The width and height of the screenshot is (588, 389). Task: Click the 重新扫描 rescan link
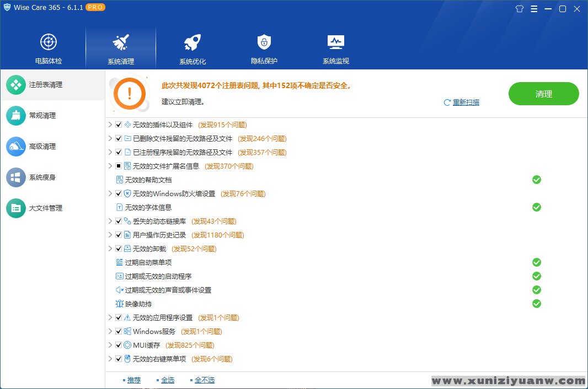point(466,102)
